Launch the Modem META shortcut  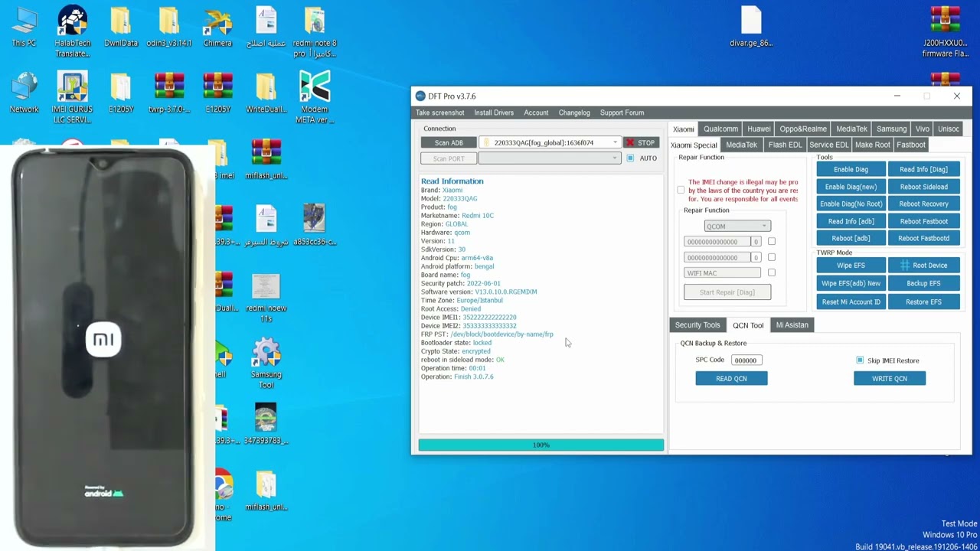pyautogui.click(x=315, y=97)
